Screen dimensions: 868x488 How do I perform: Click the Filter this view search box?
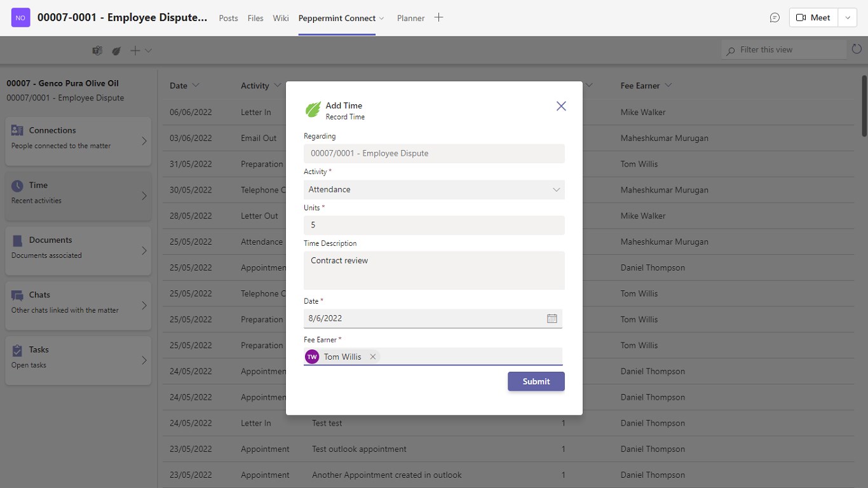pyautogui.click(x=788, y=50)
